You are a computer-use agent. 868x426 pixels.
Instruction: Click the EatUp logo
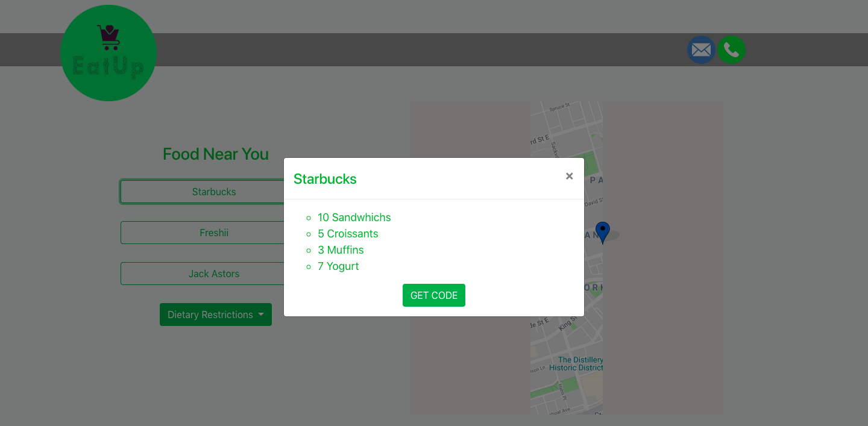click(108, 53)
